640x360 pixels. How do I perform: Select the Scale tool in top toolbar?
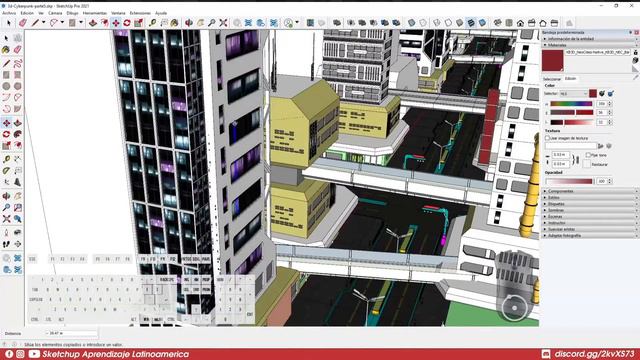tap(138, 23)
